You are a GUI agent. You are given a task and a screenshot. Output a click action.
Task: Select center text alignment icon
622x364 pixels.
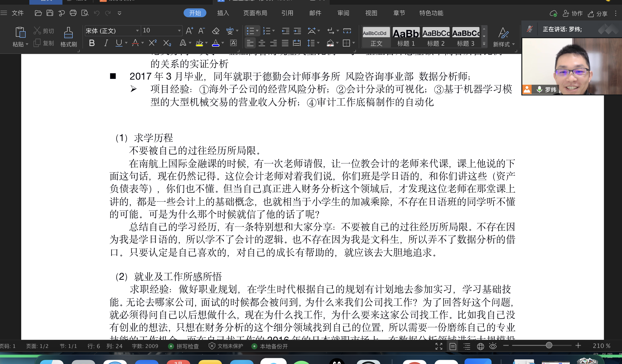pyautogui.click(x=262, y=43)
